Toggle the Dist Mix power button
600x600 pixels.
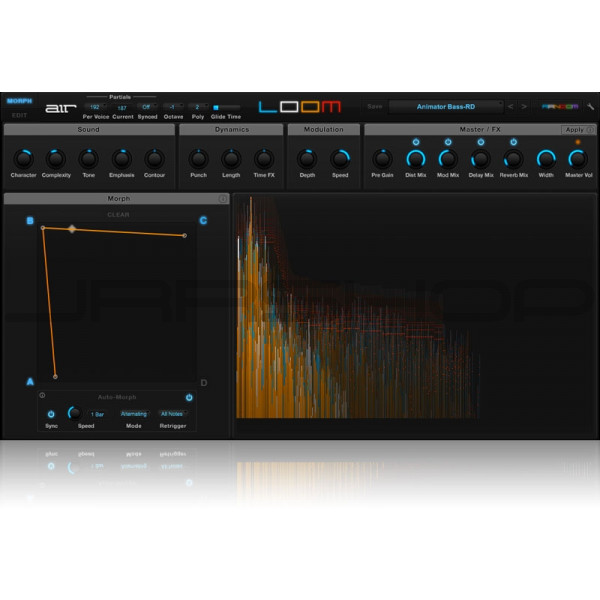tap(416, 142)
